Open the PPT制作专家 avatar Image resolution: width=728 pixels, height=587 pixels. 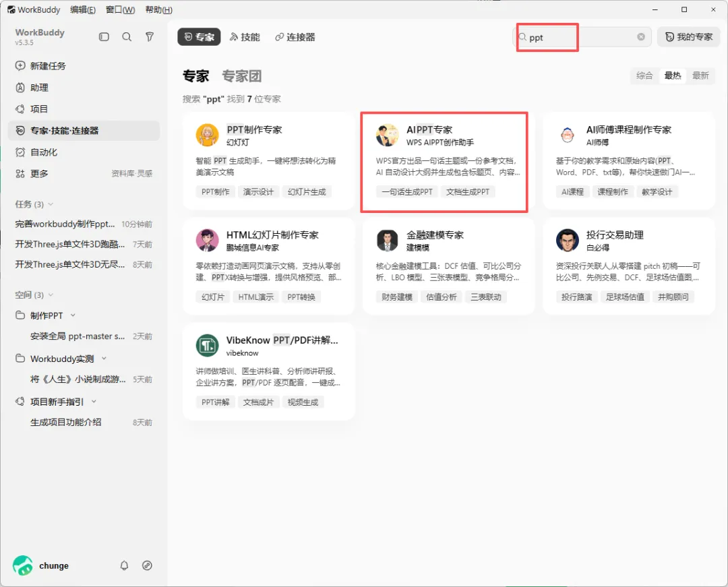click(207, 135)
